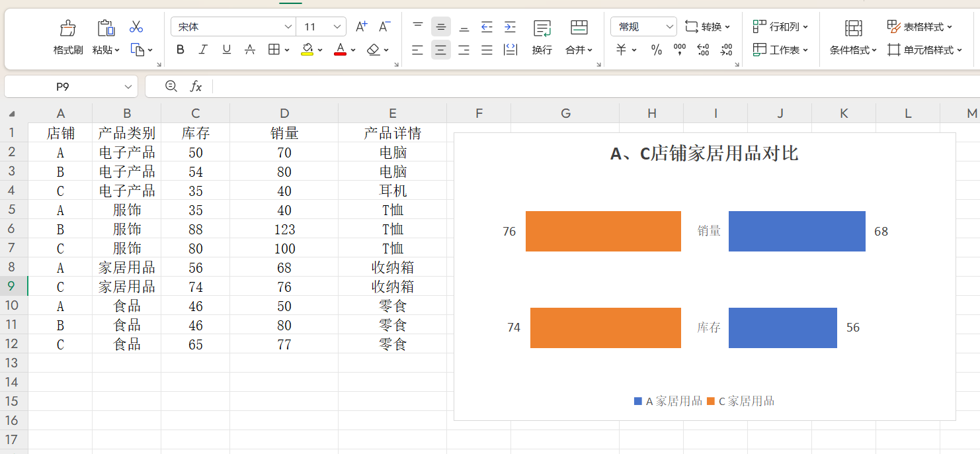Expand the Name Box P9 dropdown arrow
This screenshot has width=980, height=454.
128,87
